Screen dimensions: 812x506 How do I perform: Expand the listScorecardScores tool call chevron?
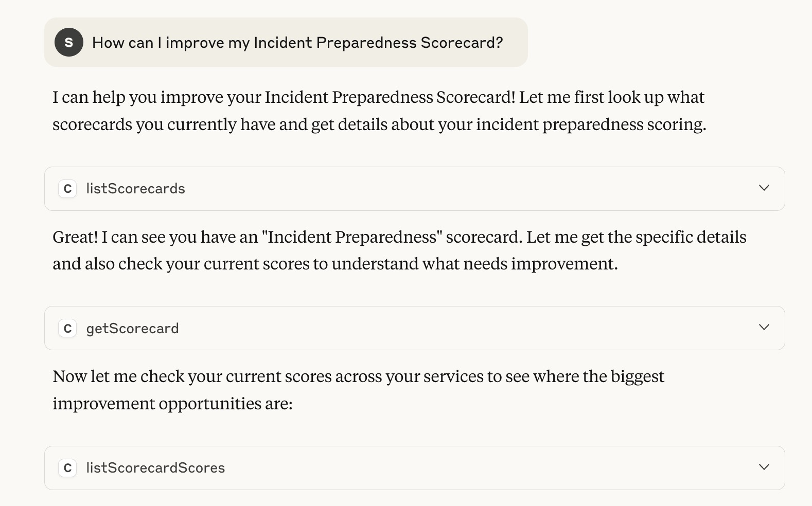click(x=764, y=467)
